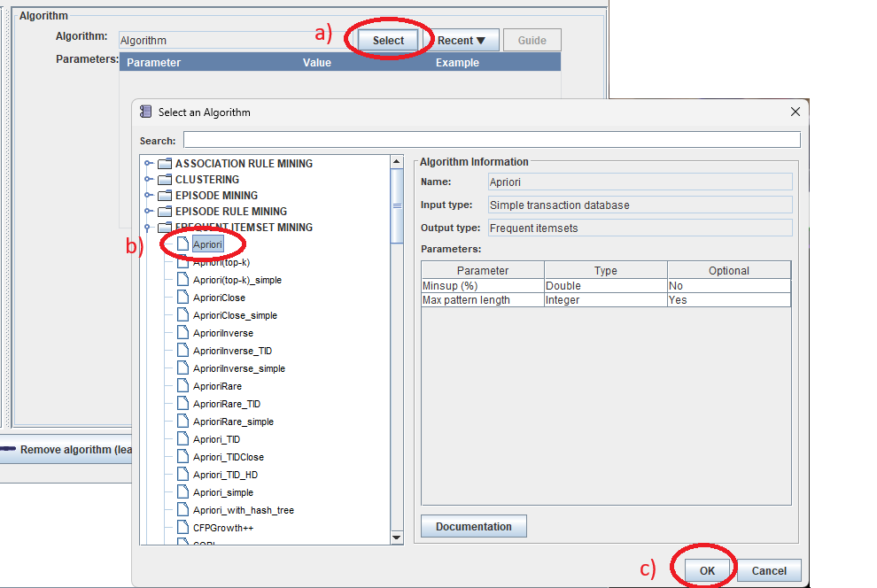
Task: Confirm selection with the OK button
Action: [x=707, y=570]
